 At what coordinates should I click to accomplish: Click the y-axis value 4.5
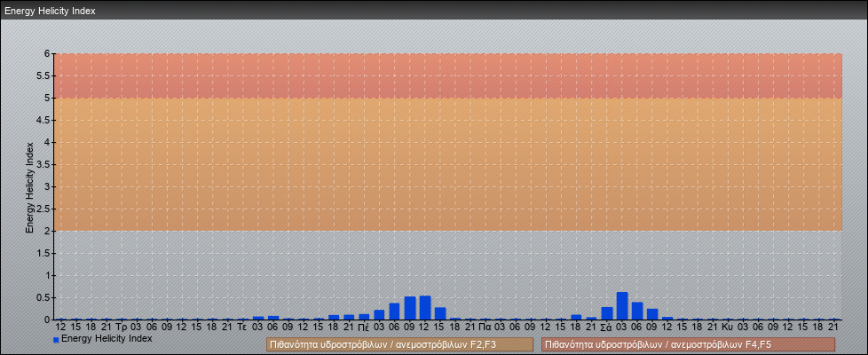[44, 120]
